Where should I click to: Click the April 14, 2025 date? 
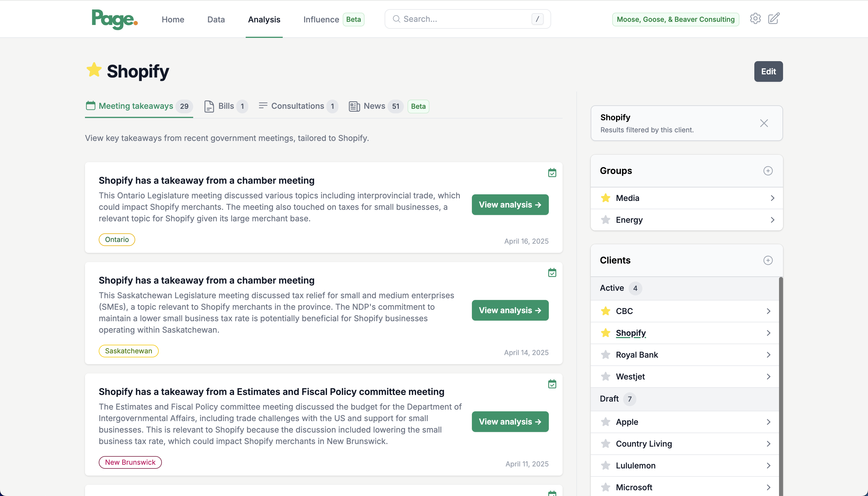pos(526,352)
